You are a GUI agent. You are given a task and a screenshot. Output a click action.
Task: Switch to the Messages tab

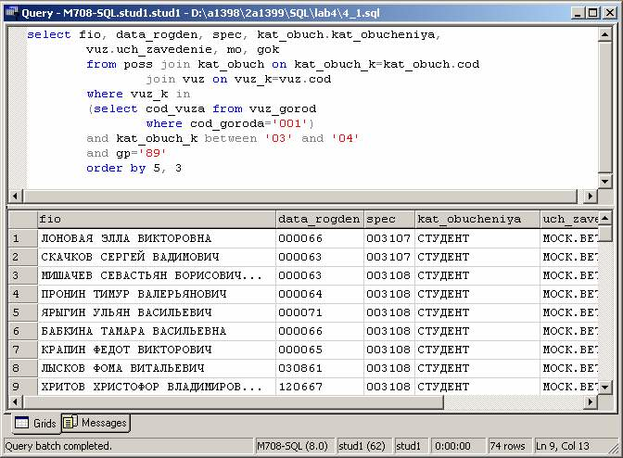click(94, 423)
